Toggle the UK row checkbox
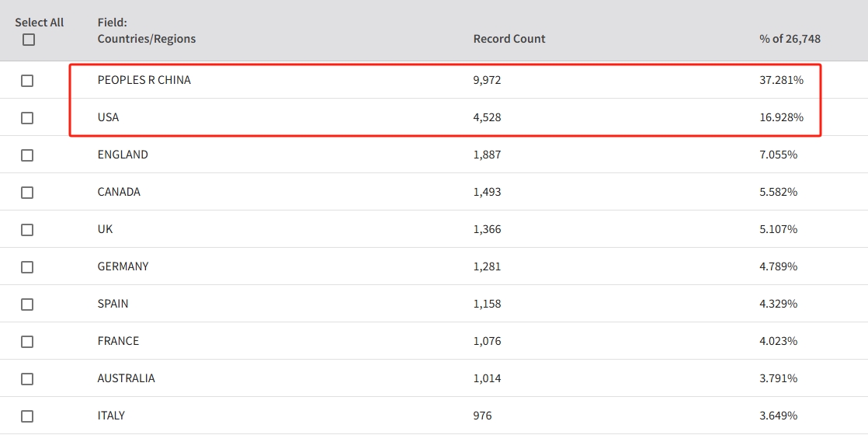The height and width of the screenshot is (435, 868). pyautogui.click(x=27, y=230)
